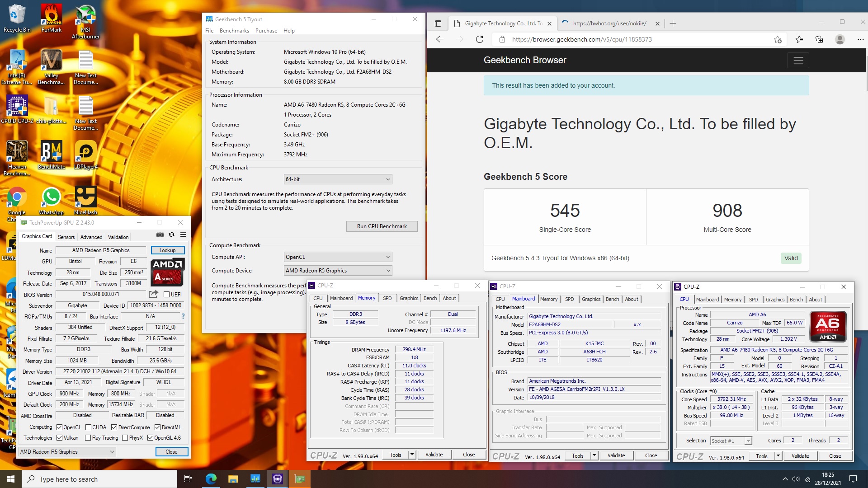Open Edge profile avatar icon
868x488 pixels.
[x=840, y=39]
